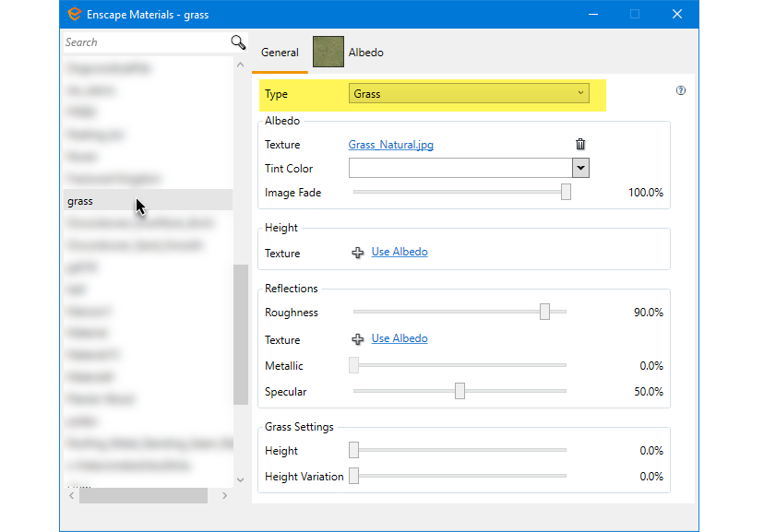Click the search magnifier icon
This screenshot has height=532, width=764.
pyautogui.click(x=238, y=42)
